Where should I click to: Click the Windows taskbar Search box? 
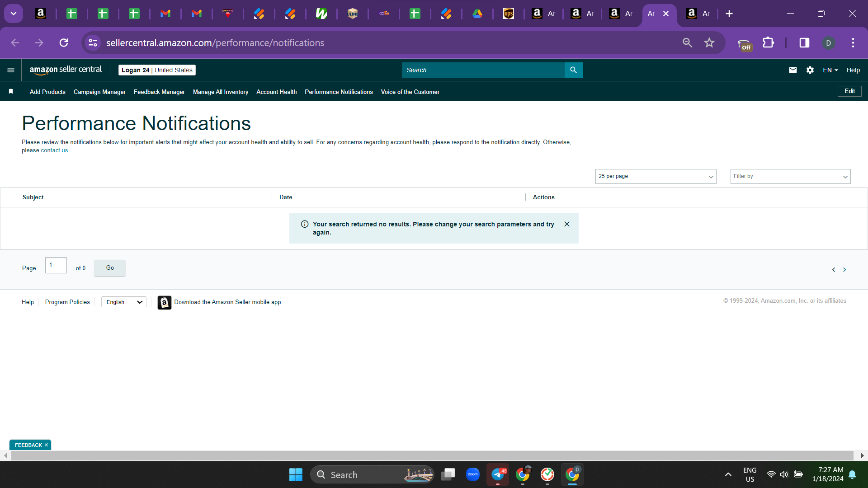click(x=372, y=475)
